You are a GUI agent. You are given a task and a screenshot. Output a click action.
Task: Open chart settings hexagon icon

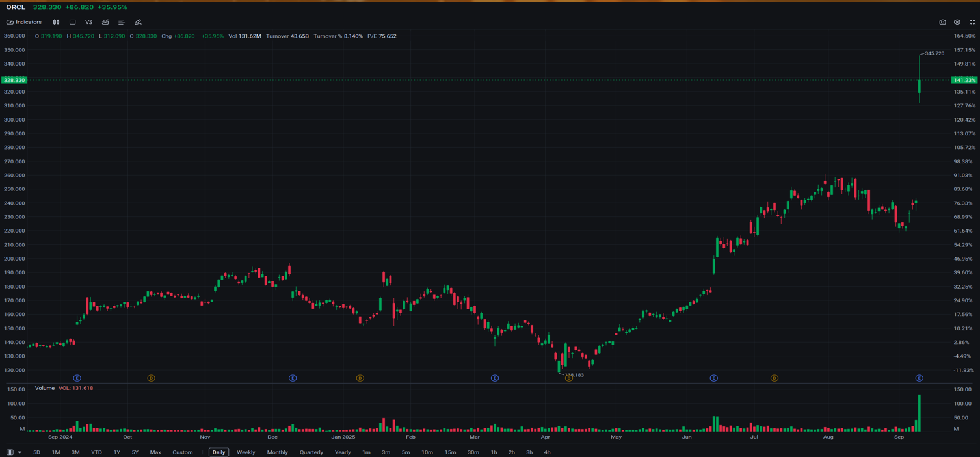coord(957,22)
